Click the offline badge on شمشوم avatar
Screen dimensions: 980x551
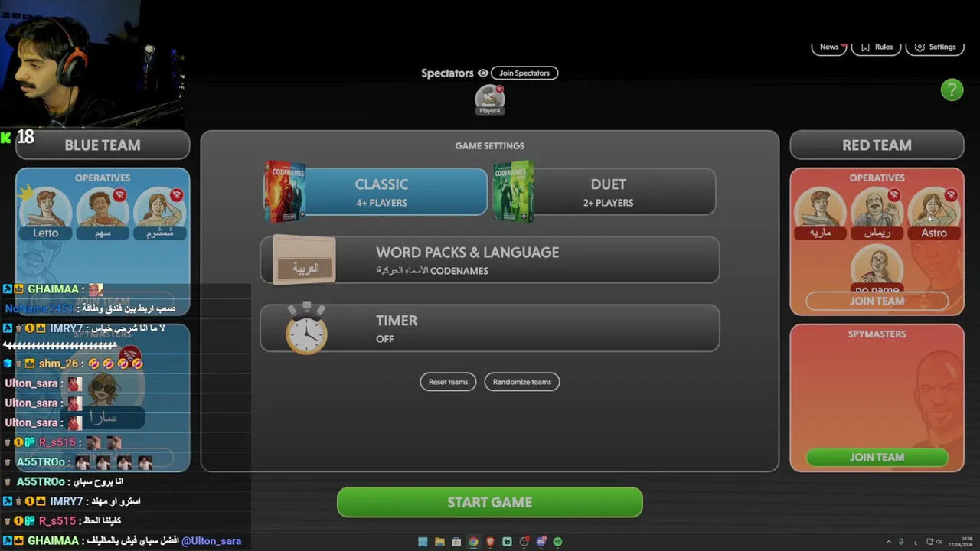coord(177,195)
